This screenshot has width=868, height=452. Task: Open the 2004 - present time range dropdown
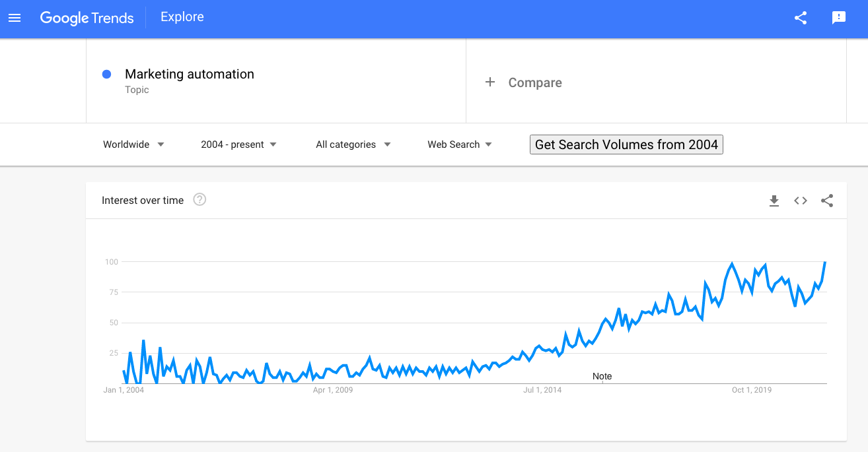pyautogui.click(x=238, y=144)
